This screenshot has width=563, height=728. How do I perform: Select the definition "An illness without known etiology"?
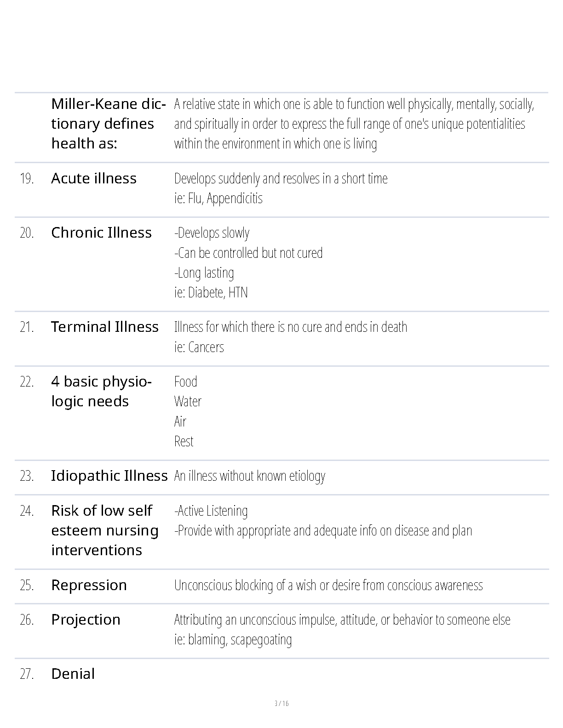[250, 476]
